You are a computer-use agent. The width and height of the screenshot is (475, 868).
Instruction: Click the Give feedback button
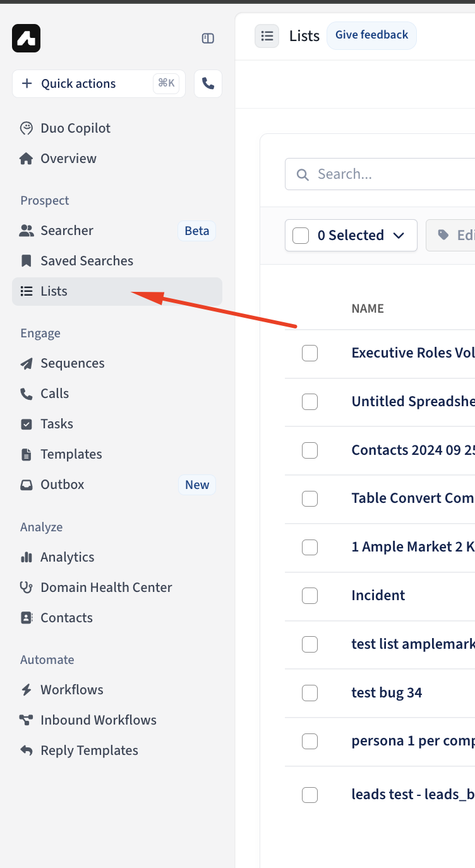tap(371, 35)
